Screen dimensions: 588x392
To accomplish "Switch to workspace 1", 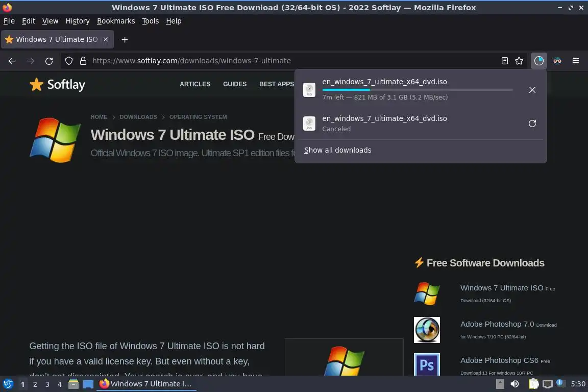I will click(22, 384).
